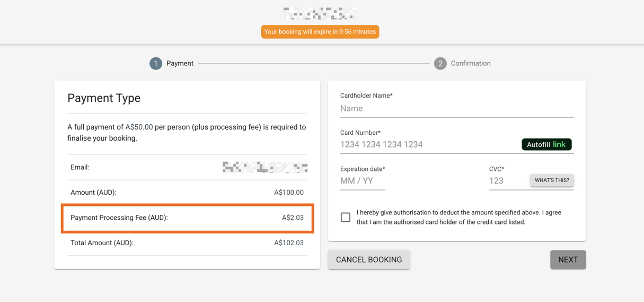
Task: Focus the Cardholder Name field
Action: tap(456, 109)
